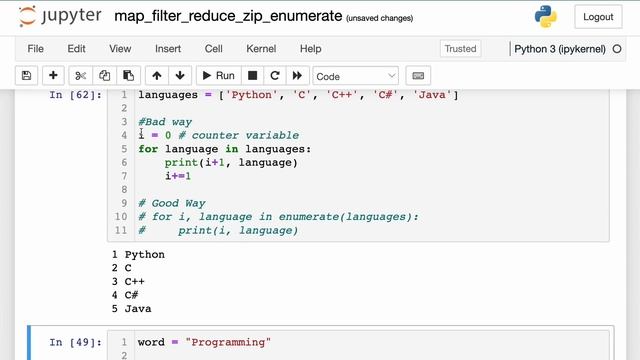Restart the kernel with circular arrow

275,76
